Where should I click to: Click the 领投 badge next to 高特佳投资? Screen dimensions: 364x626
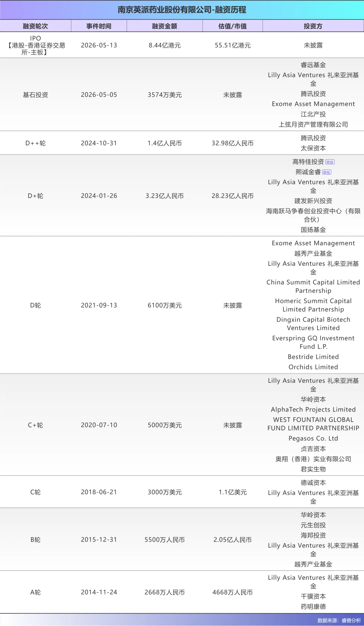[x=330, y=162]
